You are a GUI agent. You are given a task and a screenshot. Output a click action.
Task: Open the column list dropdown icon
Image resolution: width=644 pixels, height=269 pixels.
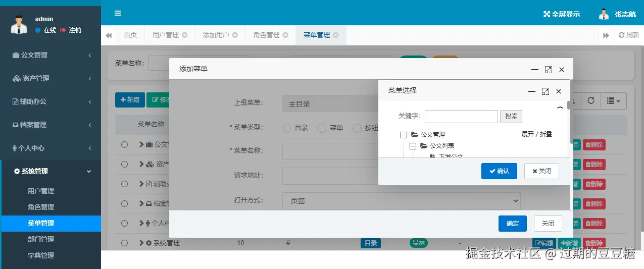613,100
